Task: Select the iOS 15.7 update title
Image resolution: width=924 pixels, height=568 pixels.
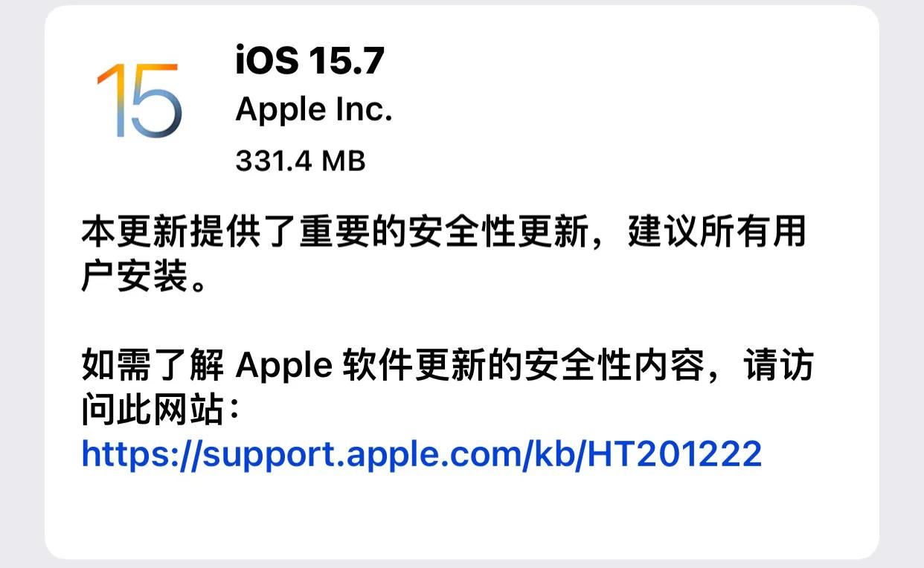Action: pos(309,60)
